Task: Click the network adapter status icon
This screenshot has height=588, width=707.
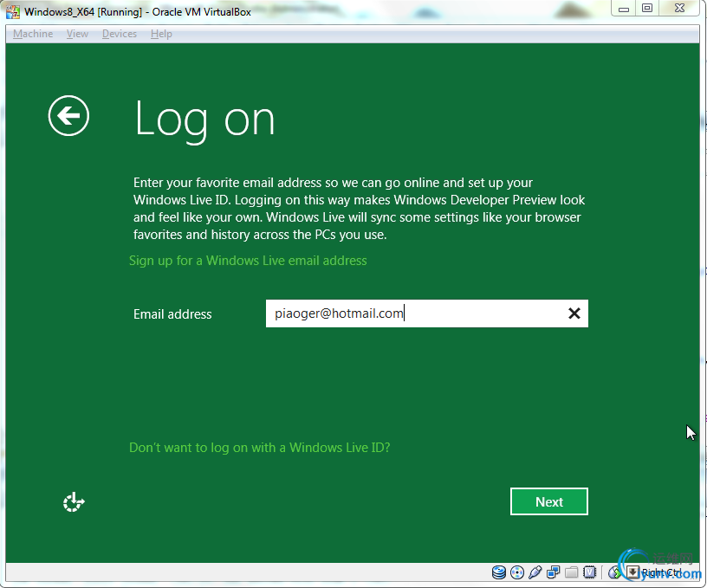Action: coord(554,572)
